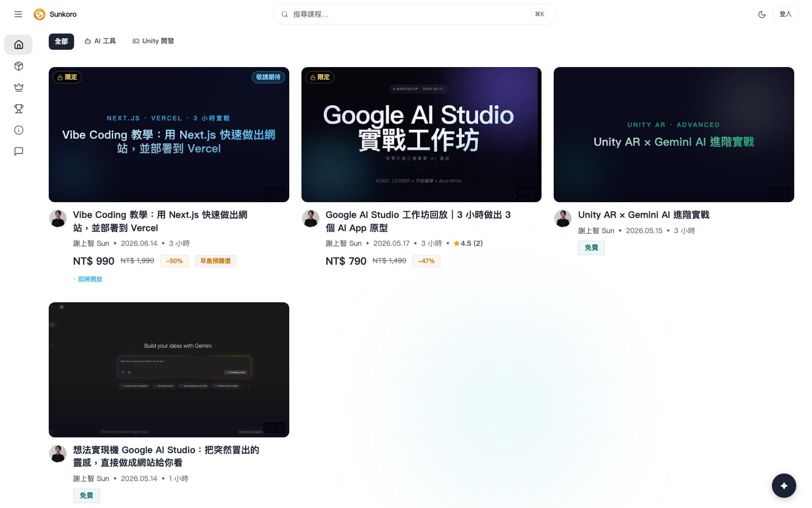
Task: Open the chat bubble icon in sidebar
Action: (x=18, y=151)
